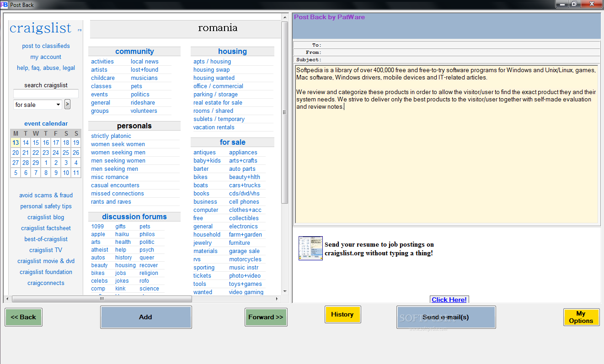Screen dimensions: 604x364
Task: Open the History button
Action: [x=342, y=314]
